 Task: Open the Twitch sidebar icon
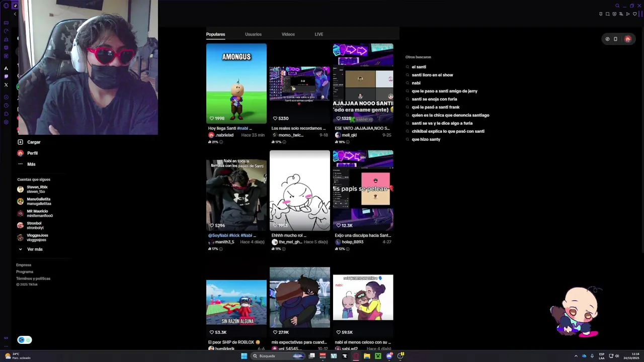[6, 76]
